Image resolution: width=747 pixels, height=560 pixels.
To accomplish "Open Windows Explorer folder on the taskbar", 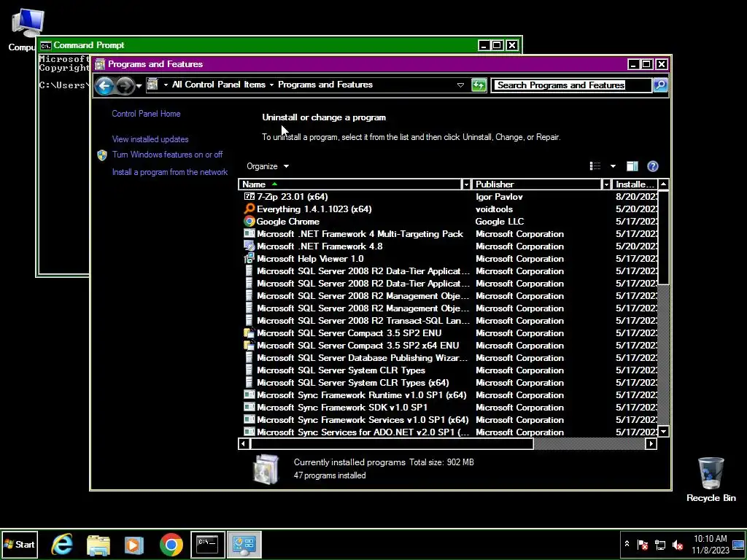I will point(98,545).
